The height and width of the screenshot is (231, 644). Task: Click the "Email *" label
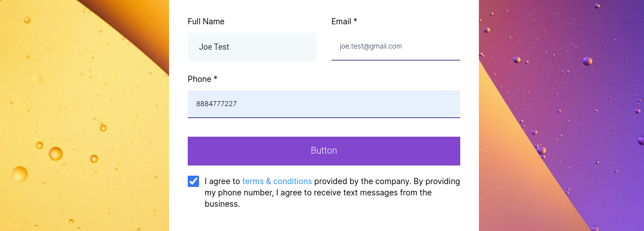[344, 21]
